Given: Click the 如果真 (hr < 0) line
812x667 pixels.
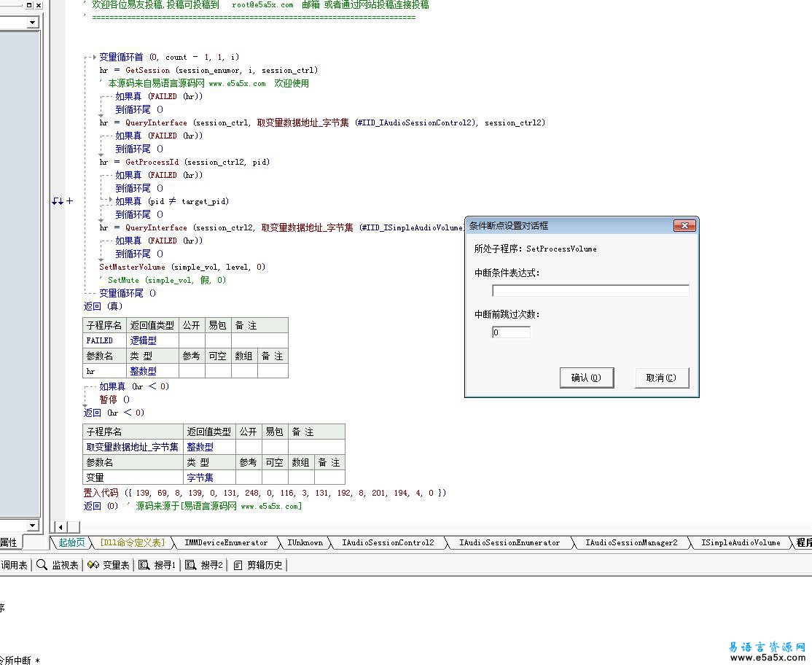Looking at the screenshot, I should (x=134, y=386).
